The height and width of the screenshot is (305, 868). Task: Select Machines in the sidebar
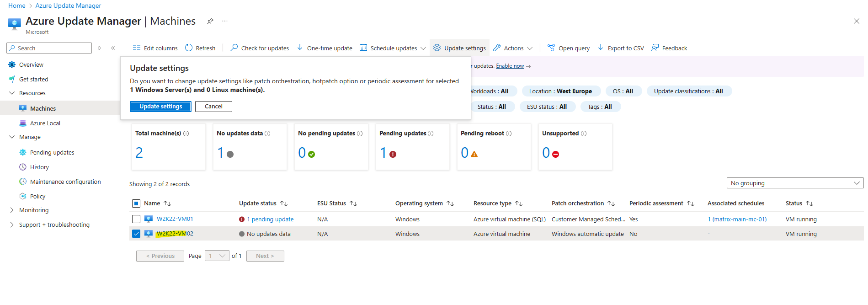[60, 108]
